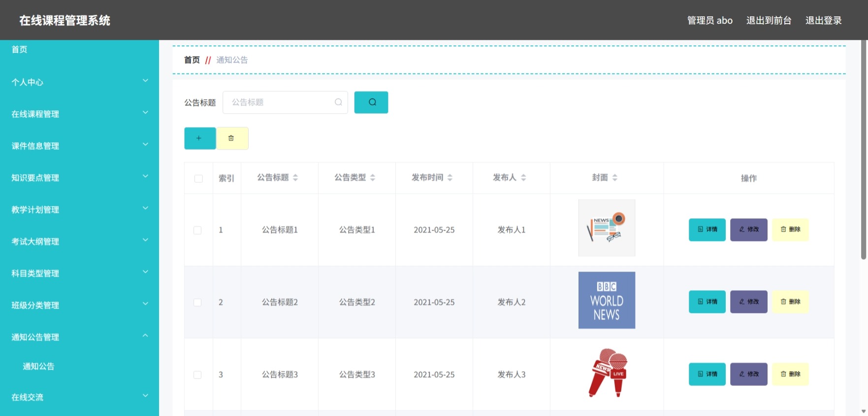Screen dimensions: 868x416
Task: Click the scrollbar down arrow
Action: click(x=864, y=411)
